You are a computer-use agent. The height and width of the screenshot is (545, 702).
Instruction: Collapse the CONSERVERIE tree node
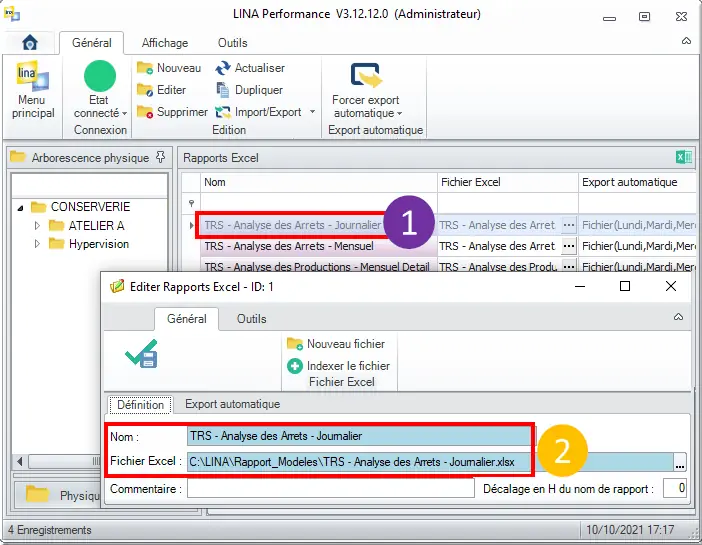[x=20, y=208]
